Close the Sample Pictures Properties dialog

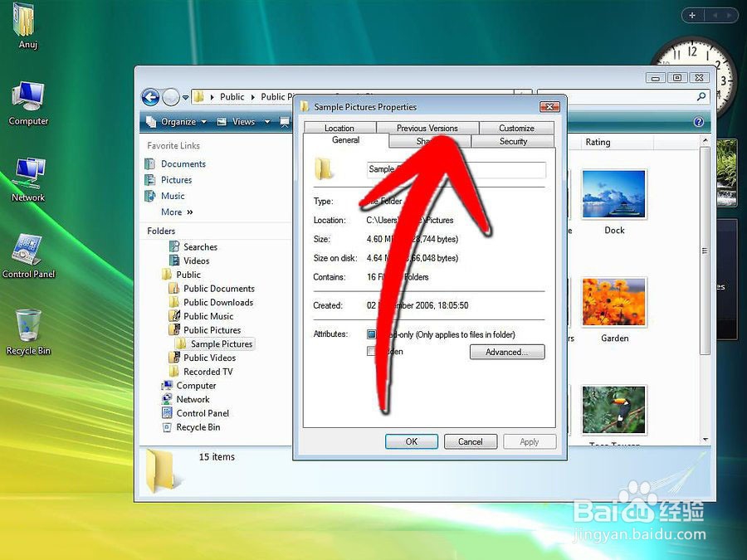[x=549, y=107]
